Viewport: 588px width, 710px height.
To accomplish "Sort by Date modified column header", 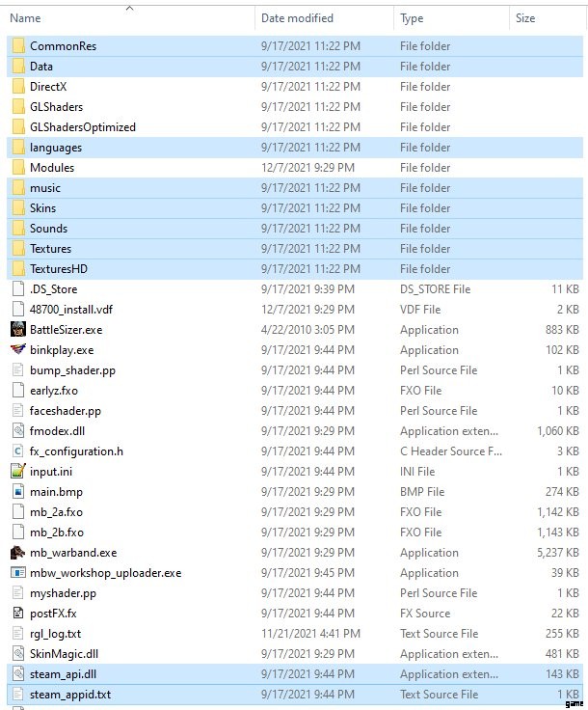I will point(297,18).
